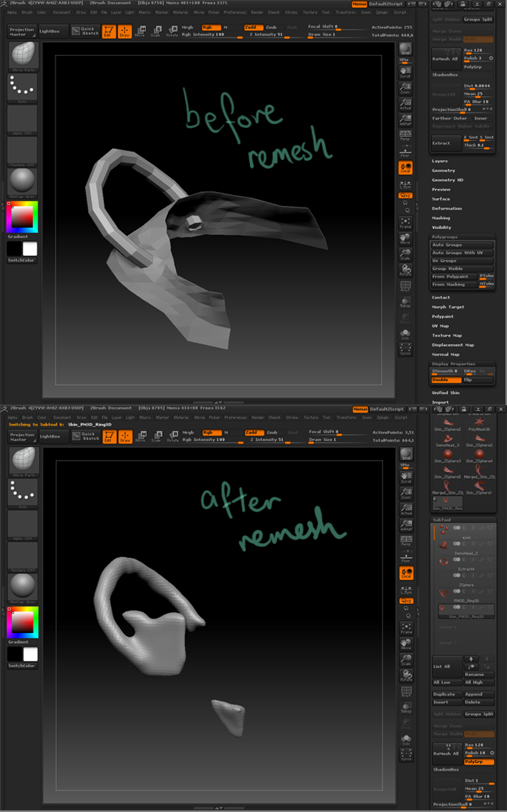Click AAHalf icon in top screenshot
The width and height of the screenshot is (507, 812).
(405, 119)
